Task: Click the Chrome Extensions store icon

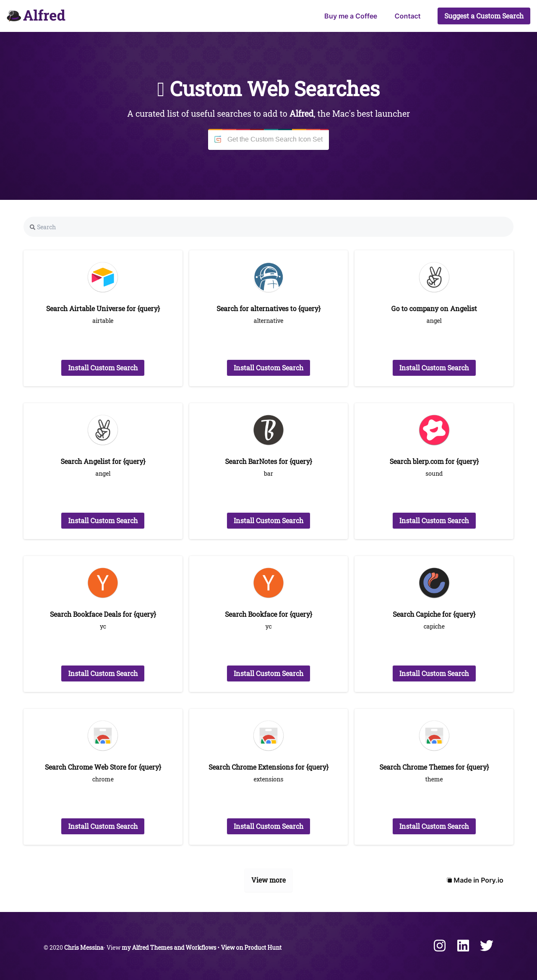Action: tap(268, 736)
